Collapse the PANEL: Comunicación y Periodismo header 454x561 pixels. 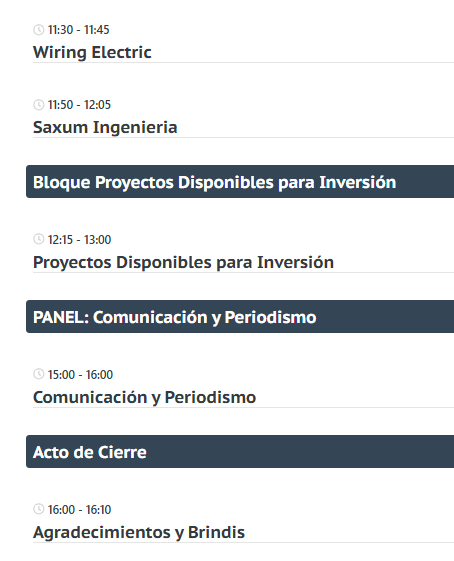point(240,317)
